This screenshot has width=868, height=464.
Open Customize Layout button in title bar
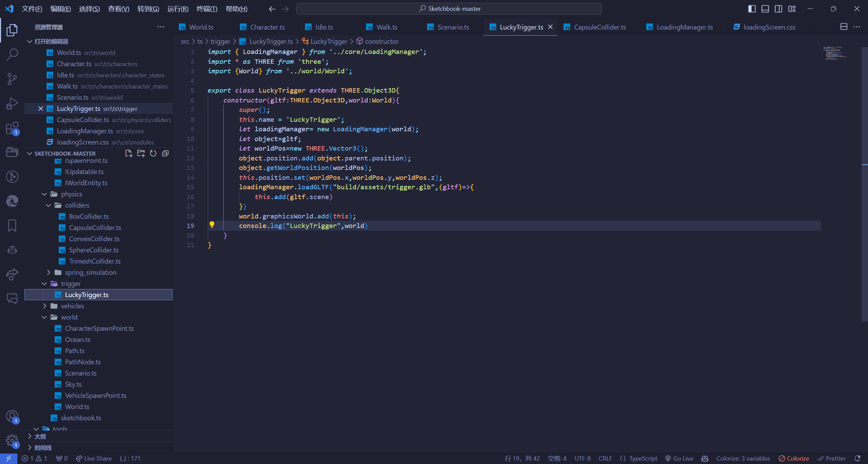[792, 9]
